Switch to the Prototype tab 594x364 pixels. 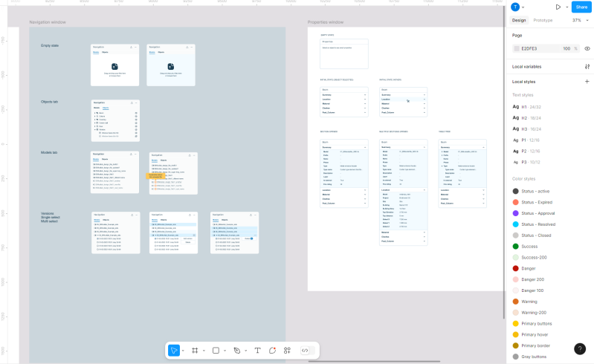click(x=543, y=20)
